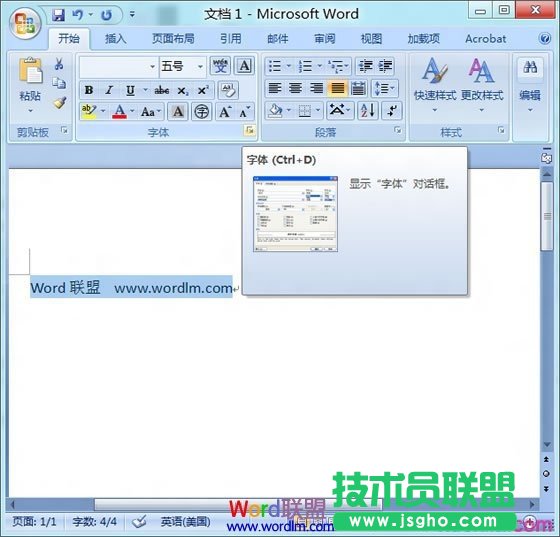560x537 pixels.
Task: Open the Acrobat tab
Action: 485,38
